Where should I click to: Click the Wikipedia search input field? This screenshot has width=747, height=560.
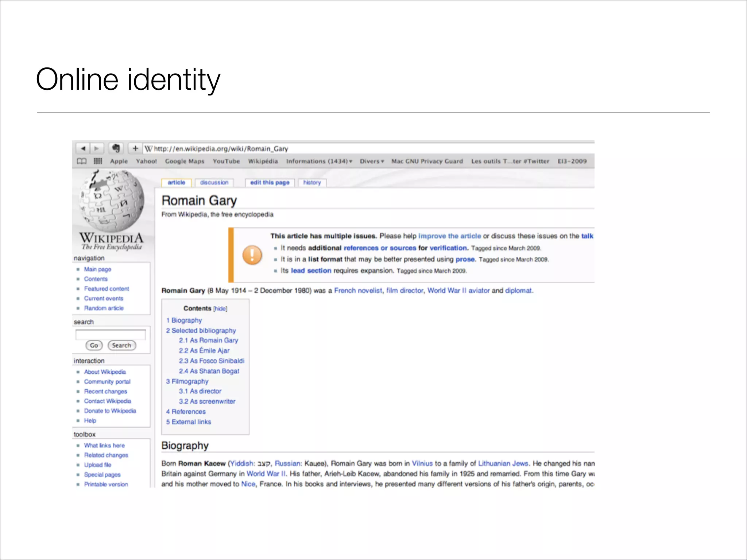tap(111, 334)
